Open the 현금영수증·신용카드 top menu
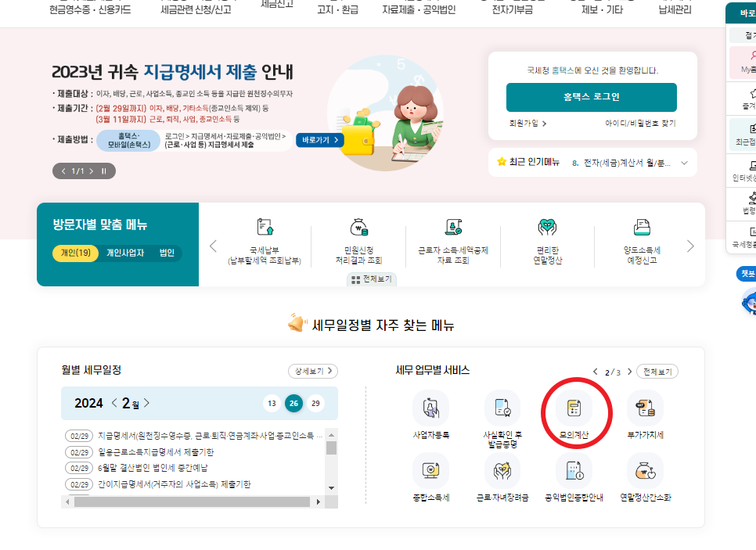 point(90,9)
